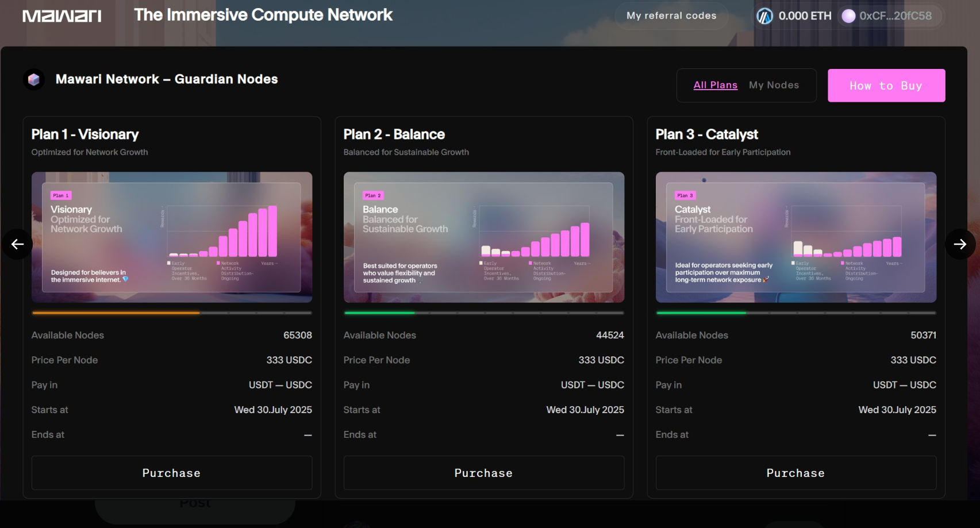Click the purple wallet avatar icon
Image resolution: width=980 pixels, height=528 pixels.
(848, 16)
